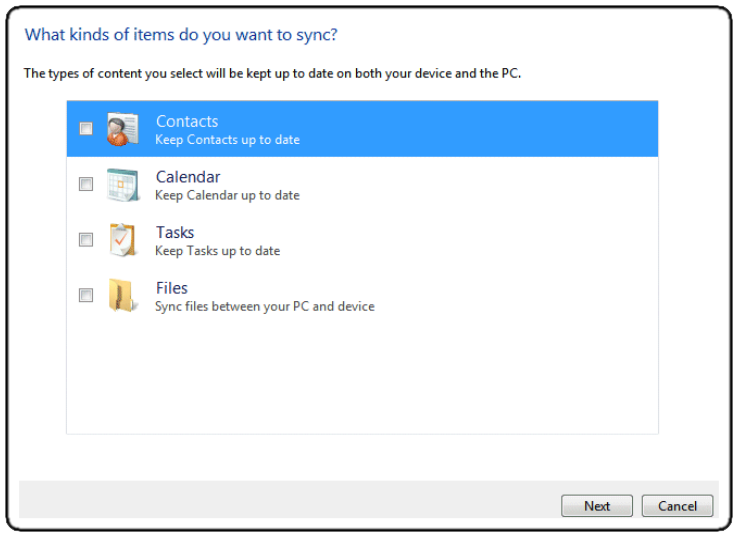Click "Keep Contacts up to date" description
The width and height of the screenshot is (738, 537).
[227, 140]
